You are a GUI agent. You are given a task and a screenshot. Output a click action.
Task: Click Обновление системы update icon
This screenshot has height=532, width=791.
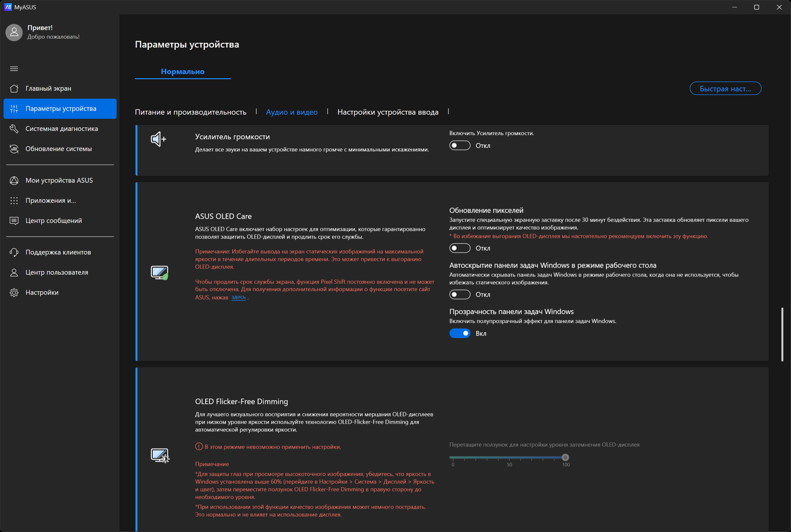[x=14, y=149]
